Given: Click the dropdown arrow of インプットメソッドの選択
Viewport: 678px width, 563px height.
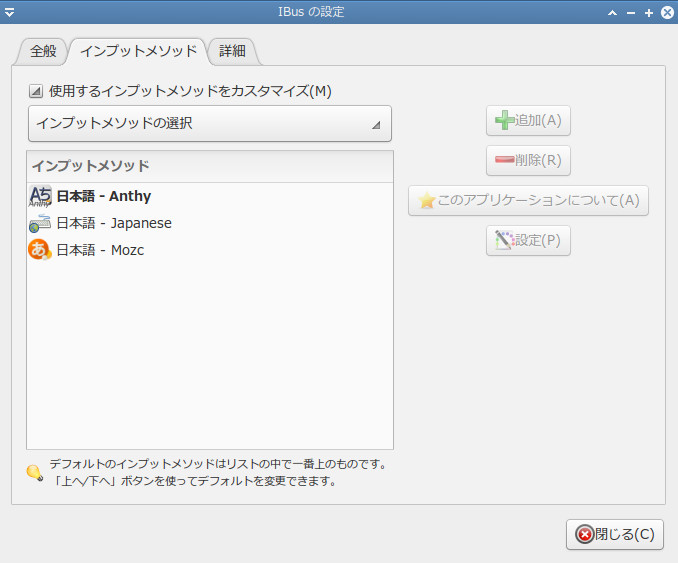Looking at the screenshot, I should (x=376, y=125).
